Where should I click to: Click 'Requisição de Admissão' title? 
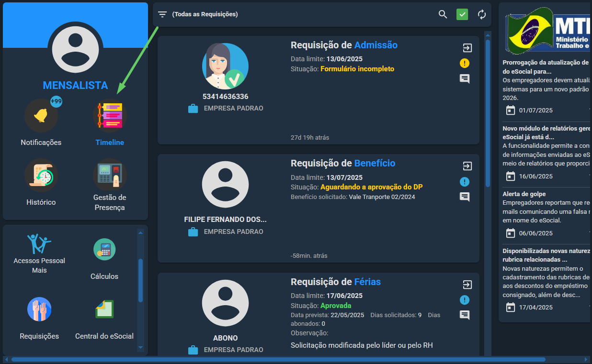344,45
